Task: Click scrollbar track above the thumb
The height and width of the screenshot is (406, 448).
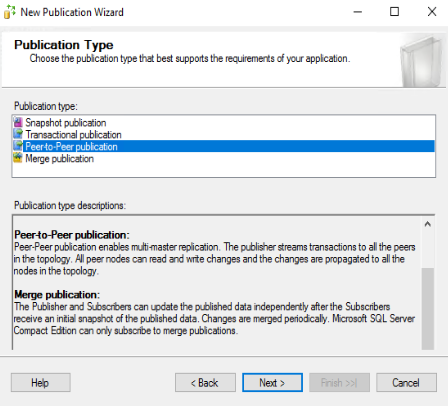Action: click(x=428, y=249)
